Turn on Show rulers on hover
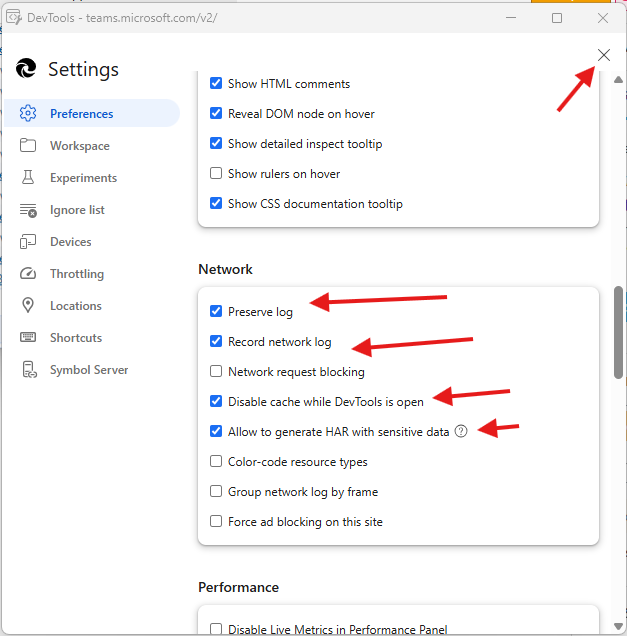 tap(216, 174)
